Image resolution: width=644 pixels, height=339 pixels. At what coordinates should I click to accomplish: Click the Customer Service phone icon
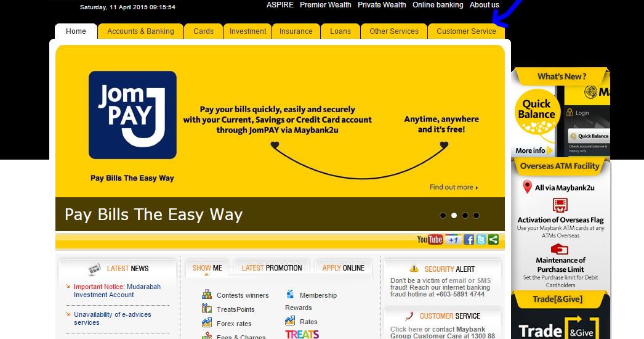pos(409,316)
